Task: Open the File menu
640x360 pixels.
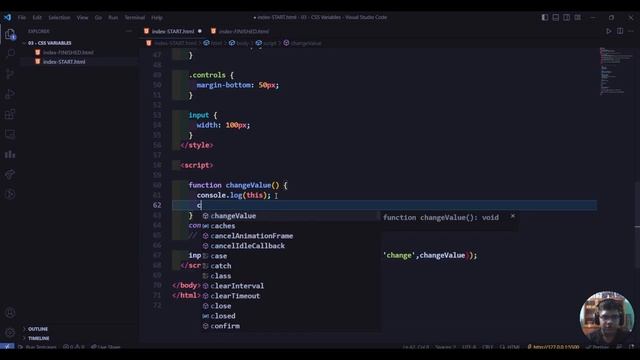Action: click(22, 18)
